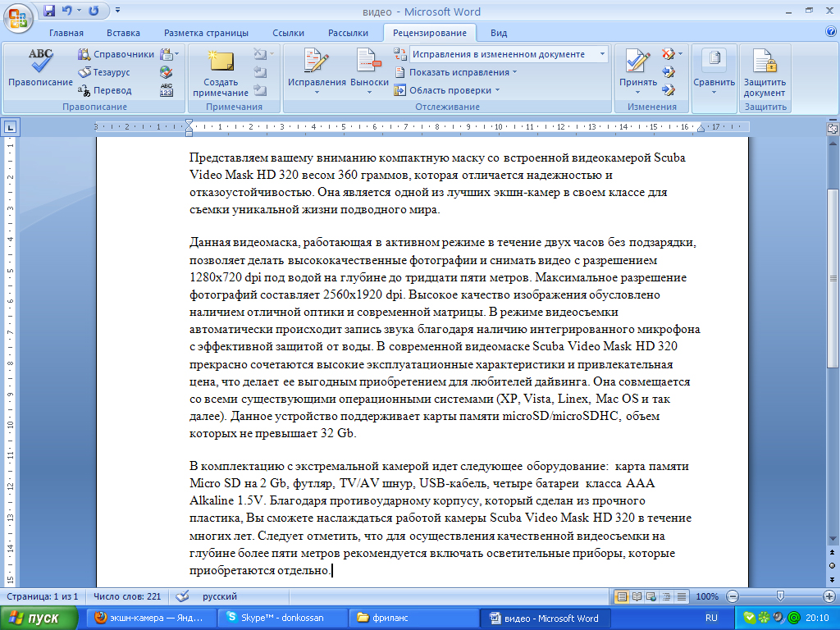
Task: Open the Рассылки tab
Action: [348, 33]
